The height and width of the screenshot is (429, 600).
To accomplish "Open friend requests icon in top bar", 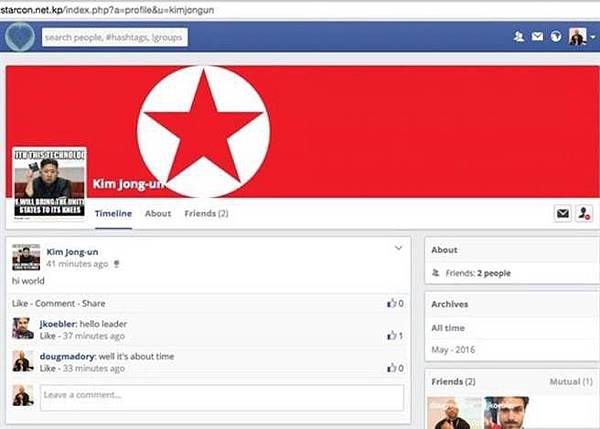I will (x=519, y=36).
